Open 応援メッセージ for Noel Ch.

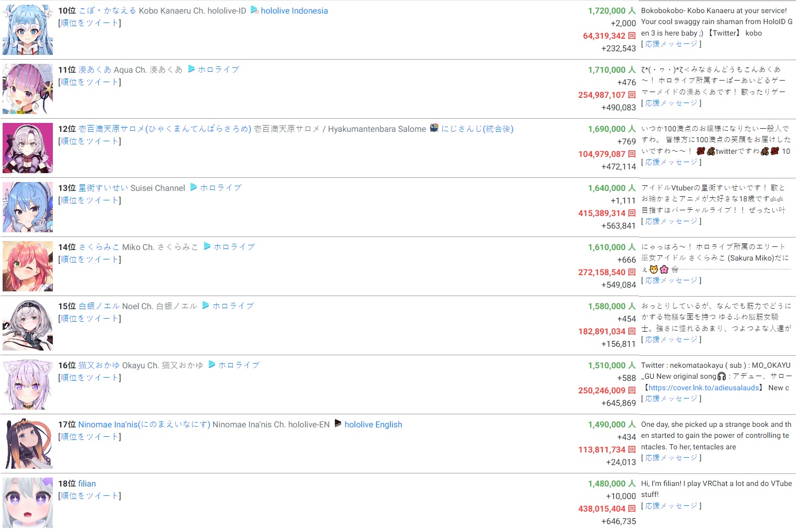671,339
